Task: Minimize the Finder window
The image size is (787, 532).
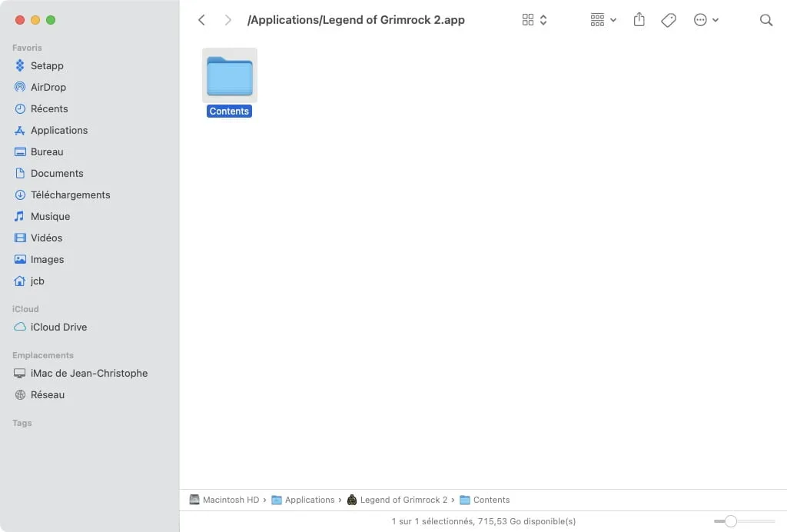Action: [x=35, y=20]
